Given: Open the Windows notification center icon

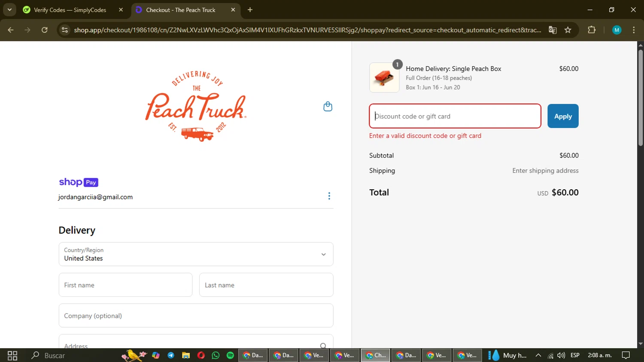Looking at the screenshot, I should click(626, 355).
